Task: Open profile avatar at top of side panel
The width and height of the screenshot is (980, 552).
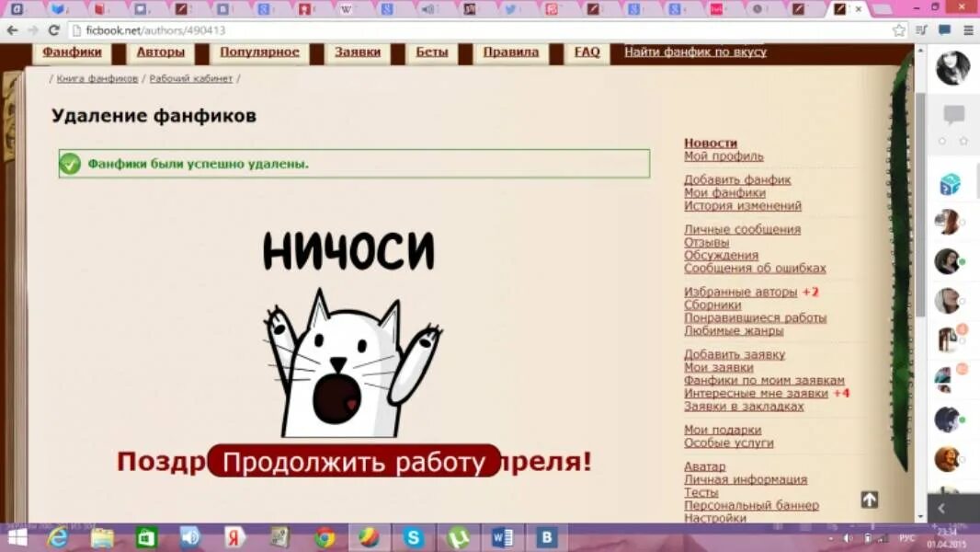Action: [x=952, y=67]
